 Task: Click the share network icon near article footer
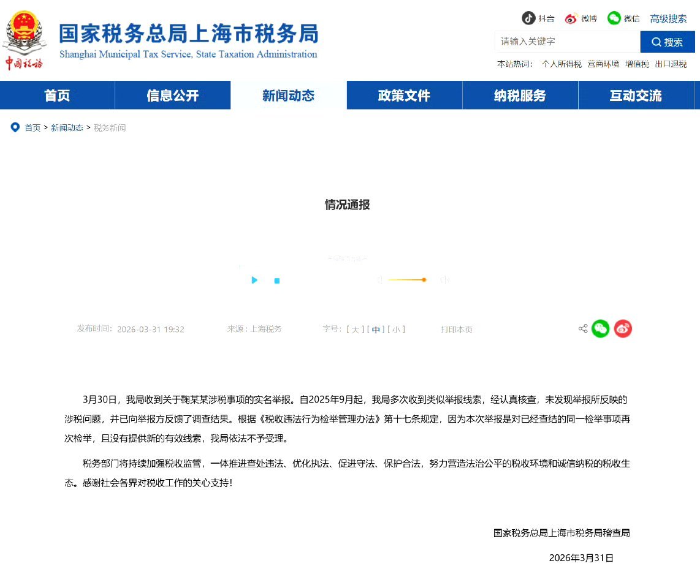582,328
